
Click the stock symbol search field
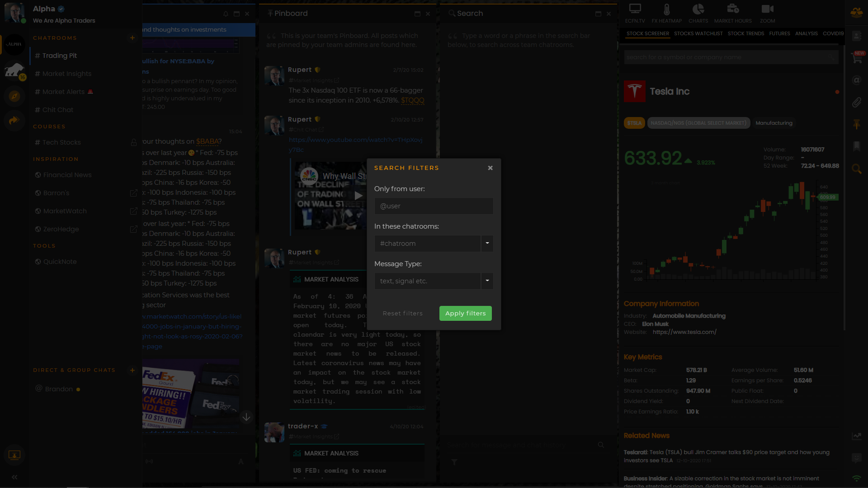point(731,57)
